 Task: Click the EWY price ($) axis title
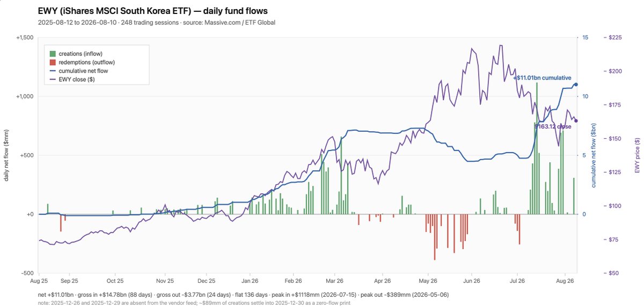tap(637, 155)
